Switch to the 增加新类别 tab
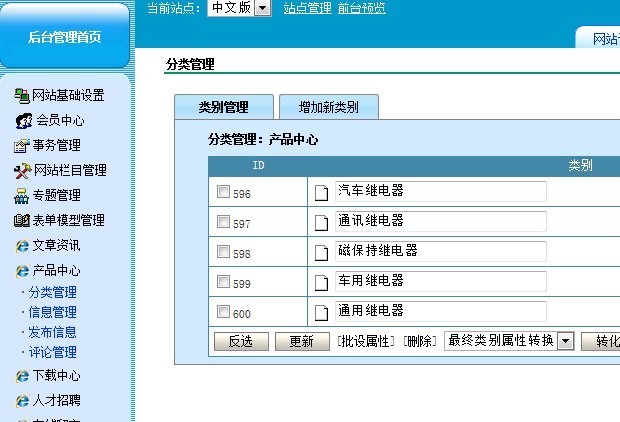The image size is (620, 422). 329,107
